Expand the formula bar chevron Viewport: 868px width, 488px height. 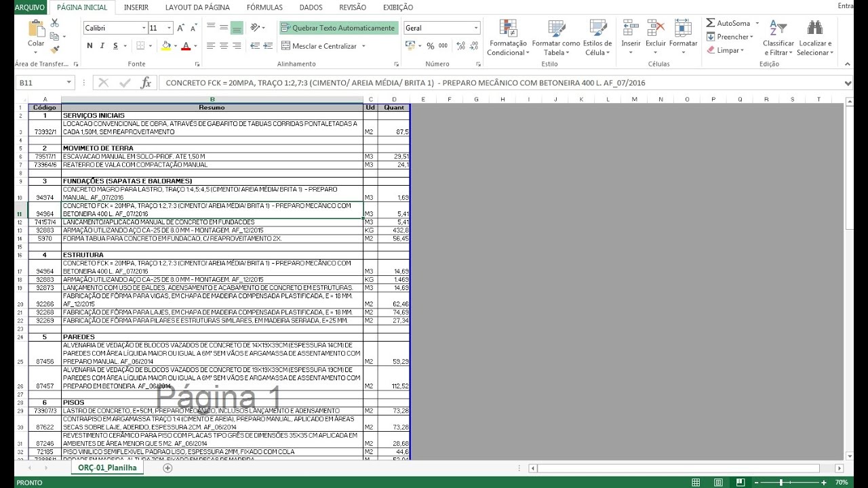pyautogui.click(x=848, y=83)
